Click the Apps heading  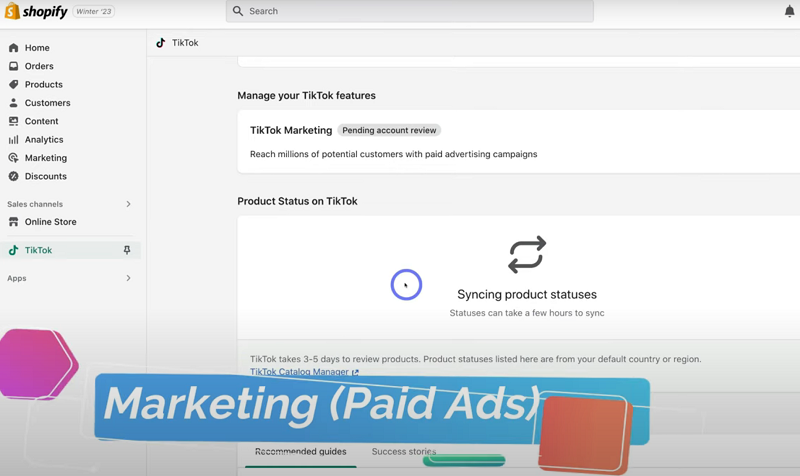[17, 278]
